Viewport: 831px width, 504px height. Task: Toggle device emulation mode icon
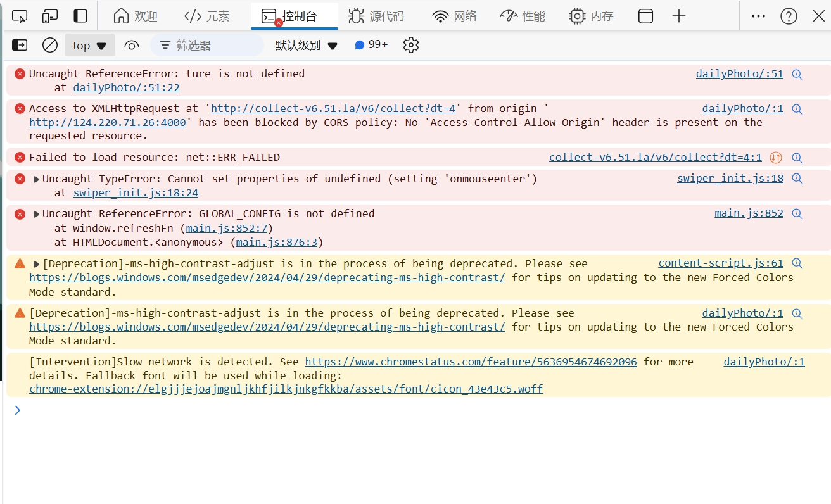pyautogui.click(x=50, y=16)
